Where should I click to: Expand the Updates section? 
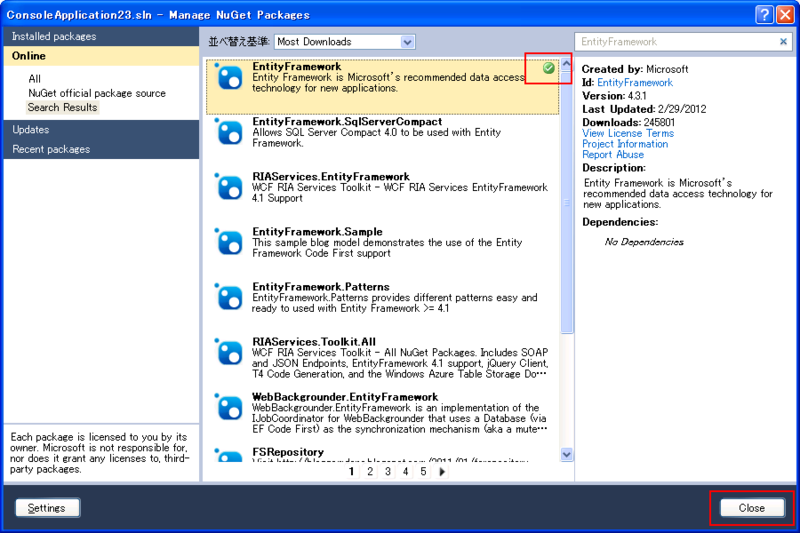102,130
